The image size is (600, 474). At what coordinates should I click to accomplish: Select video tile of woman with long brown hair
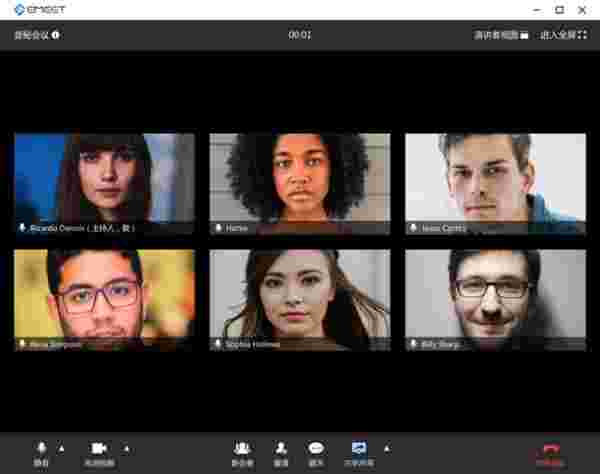point(300,300)
